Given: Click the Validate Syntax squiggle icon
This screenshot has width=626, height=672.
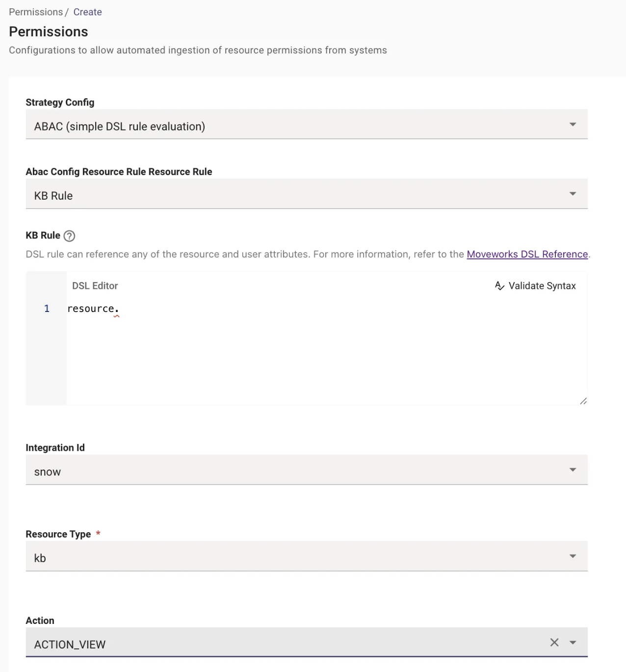Looking at the screenshot, I should pos(499,286).
